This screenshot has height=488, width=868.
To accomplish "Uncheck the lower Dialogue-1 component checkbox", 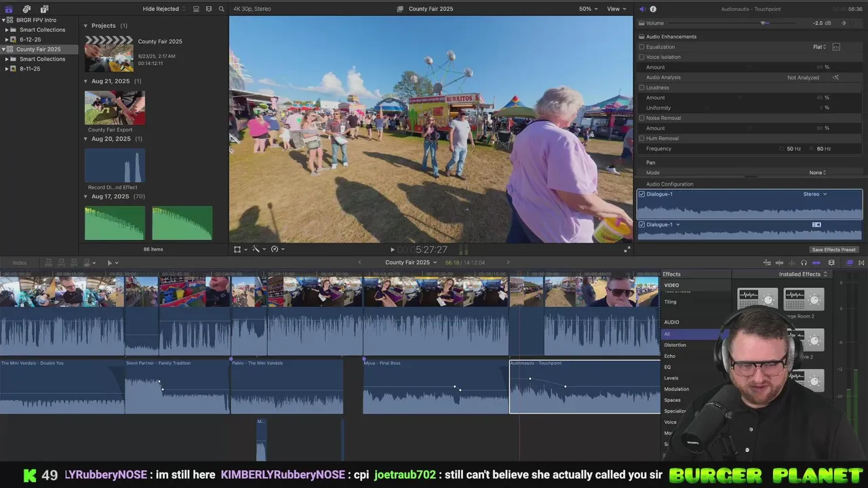I will click(x=642, y=225).
